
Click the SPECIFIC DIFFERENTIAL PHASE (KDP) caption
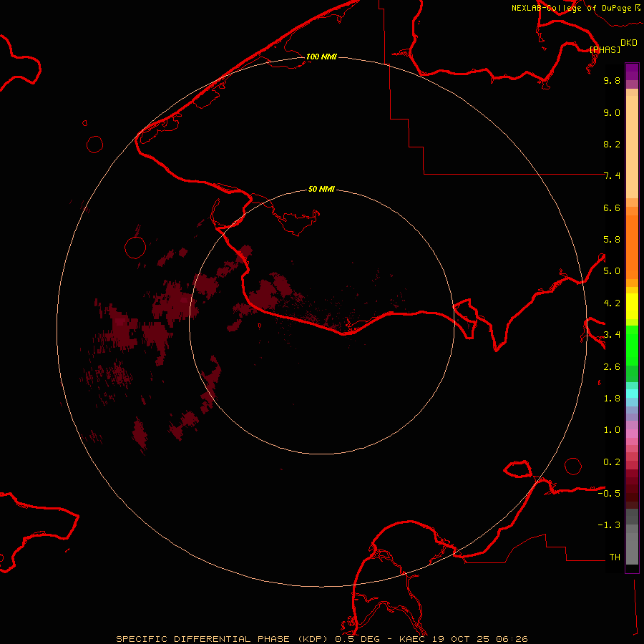pos(223,639)
